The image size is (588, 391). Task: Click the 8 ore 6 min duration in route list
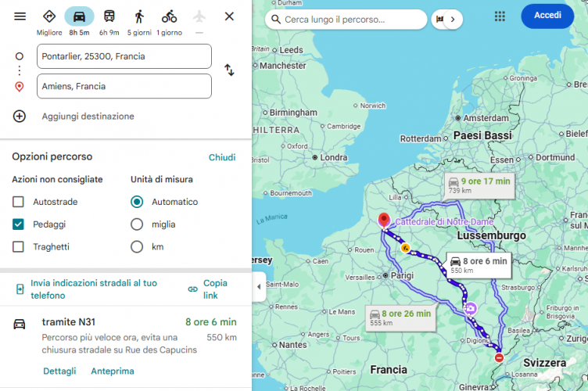(211, 322)
